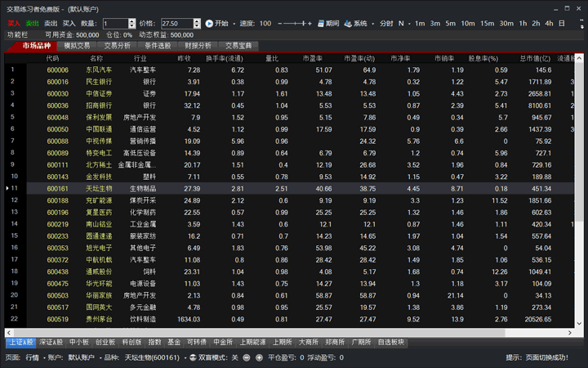Screen dimensions: 588x368
Task: Open the 交易分析 tab
Action: 117,46
